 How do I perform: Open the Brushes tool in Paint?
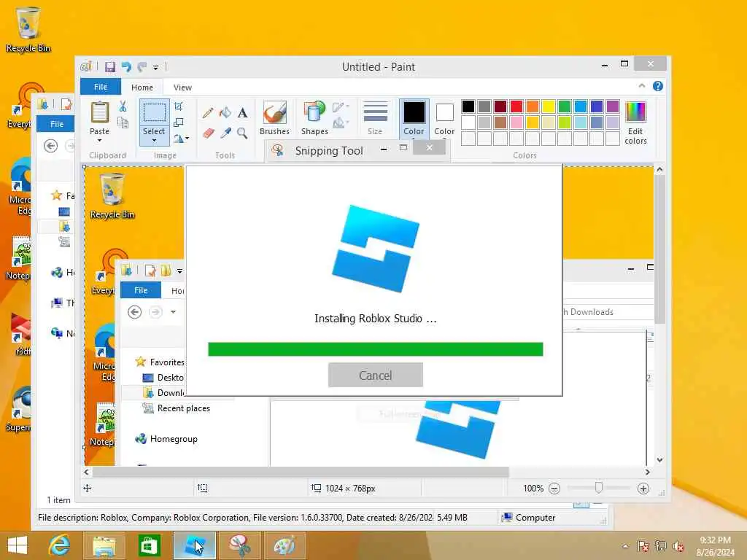point(274,118)
